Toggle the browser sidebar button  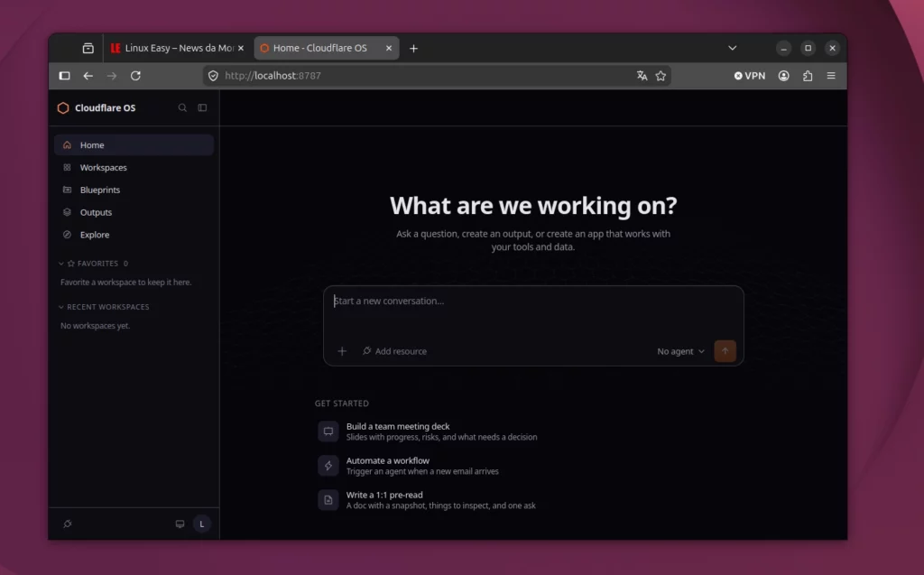click(64, 76)
